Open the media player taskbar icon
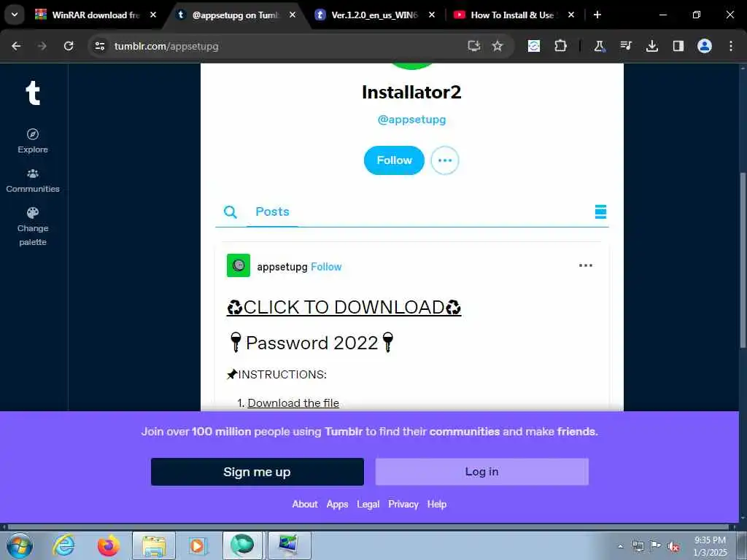Viewport: 747px width, 560px height. [x=198, y=545]
